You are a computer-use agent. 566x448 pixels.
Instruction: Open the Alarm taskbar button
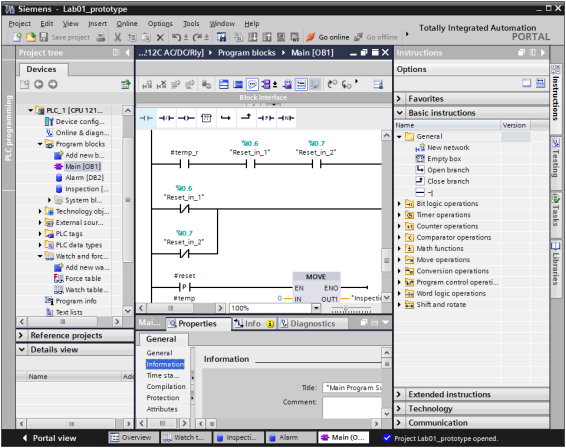coord(290,438)
